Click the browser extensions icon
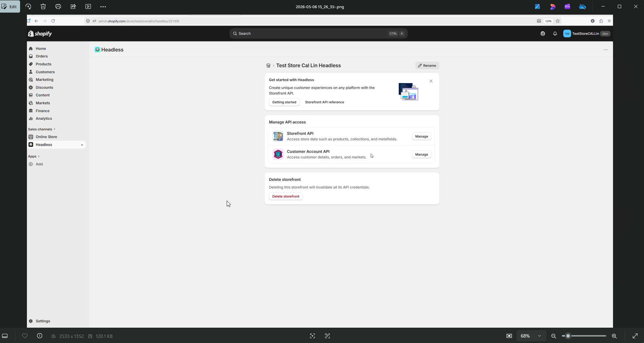The width and height of the screenshot is (644, 343). 601,21
